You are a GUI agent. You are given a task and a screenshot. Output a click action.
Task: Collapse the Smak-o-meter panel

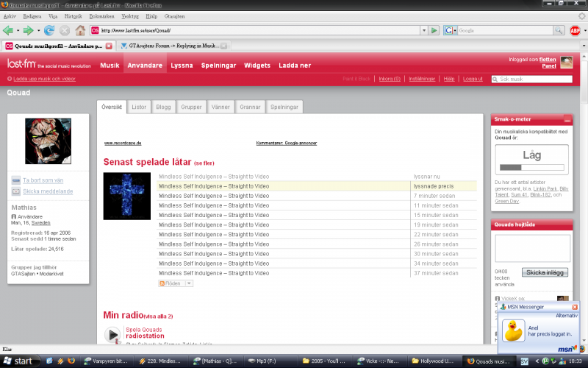pos(567,119)
